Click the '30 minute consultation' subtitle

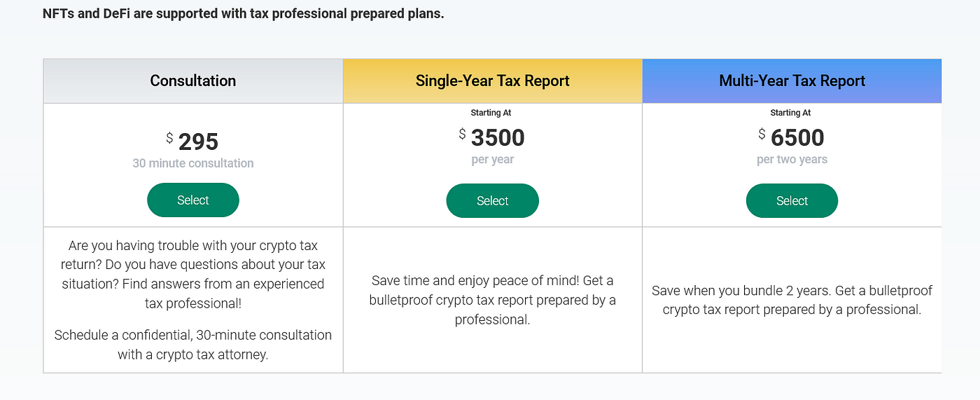[192, 163]
